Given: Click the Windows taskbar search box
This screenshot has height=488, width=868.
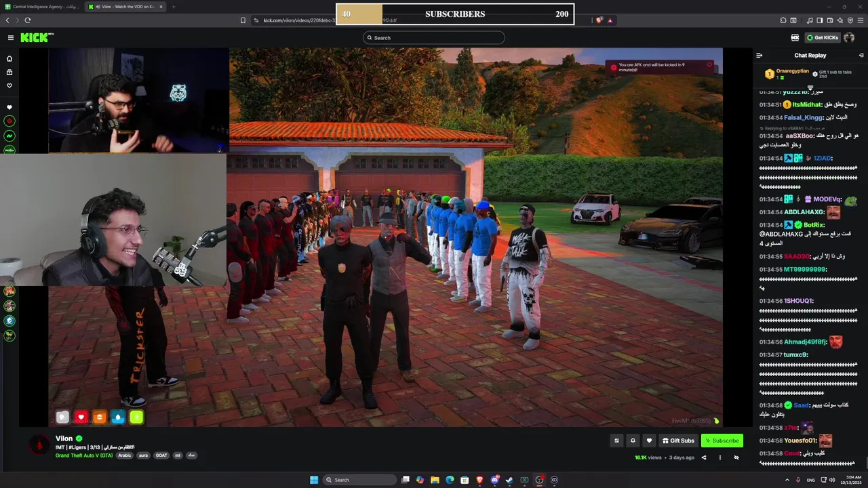Looking at the screenshot, I should pyautogui.click(x=359, y=480).
